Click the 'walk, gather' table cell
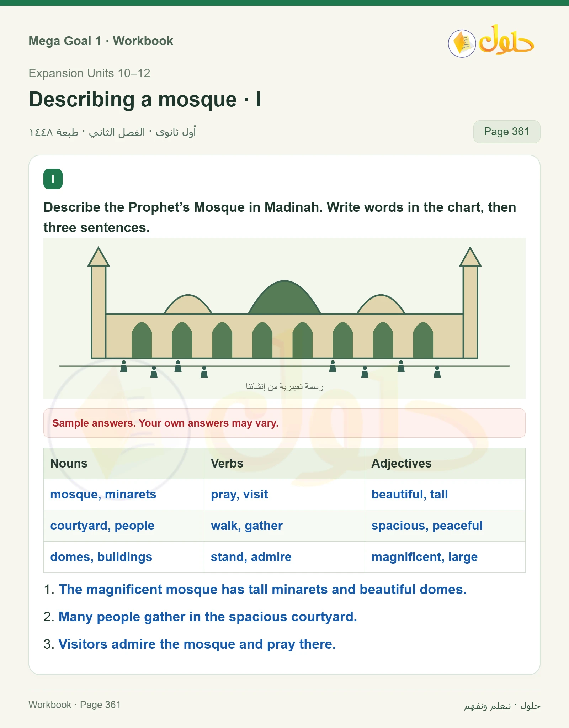This screenshot has width=569, height=728. point(284,526)
